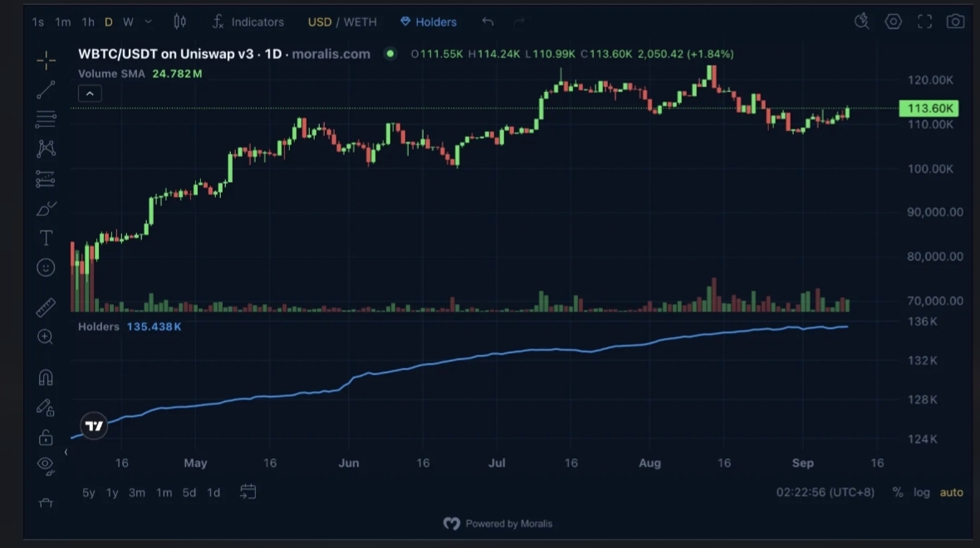Screen dimensions: 980x548
Task: Open the Indicators menu
Action: point(248,22)
